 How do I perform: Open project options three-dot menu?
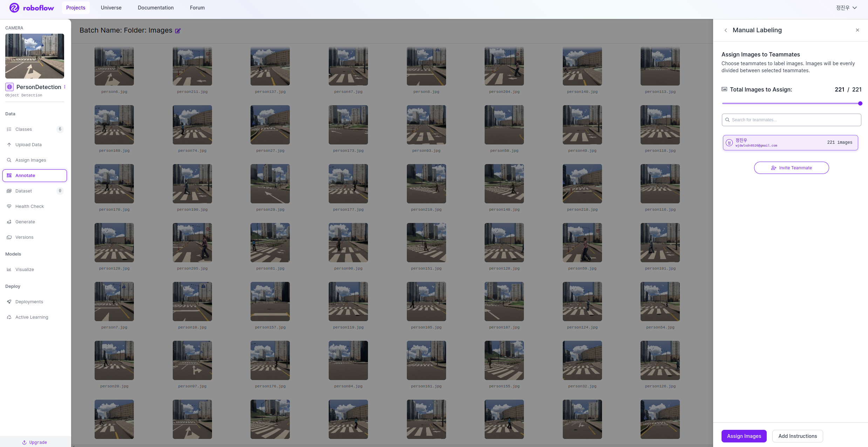coord(65,87)
